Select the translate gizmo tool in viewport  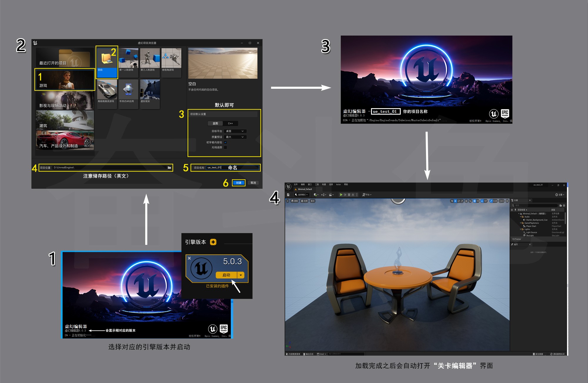(x=455, y=201)
